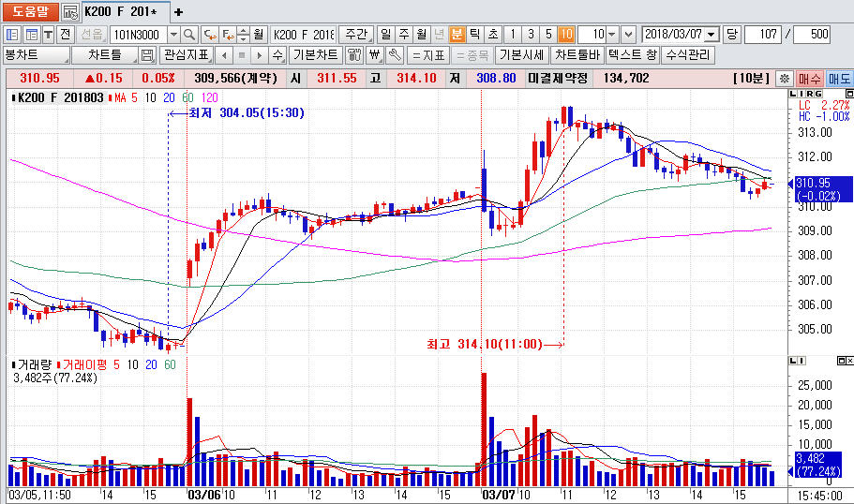The image size is (854, 504).
Task: Click the red 매수 buy button
Action: pos(811,78)
